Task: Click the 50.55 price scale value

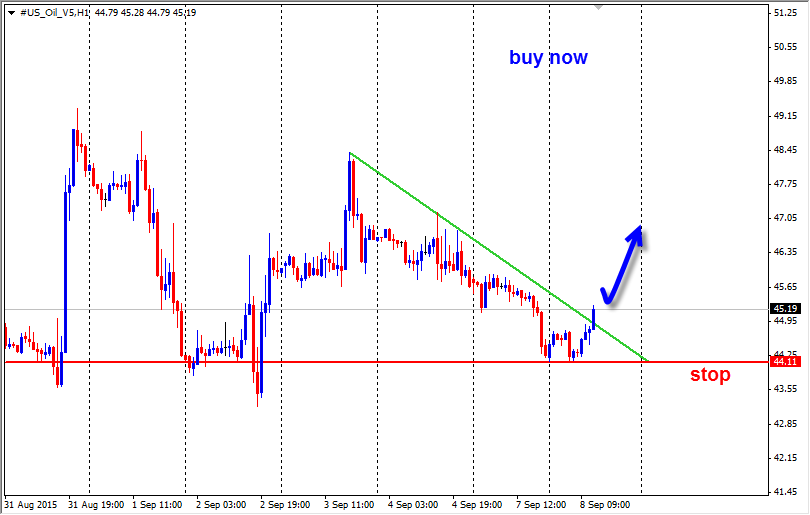Action: pos(785,47)
